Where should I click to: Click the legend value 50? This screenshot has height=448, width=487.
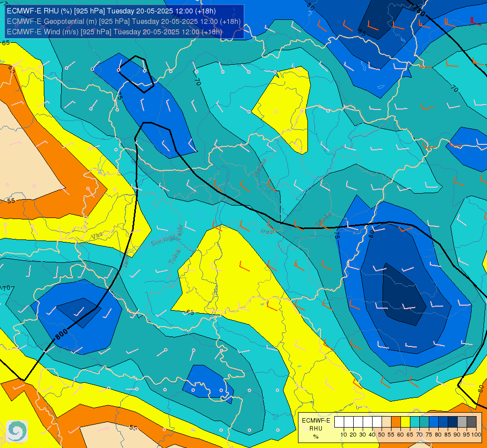pos(382,435)
